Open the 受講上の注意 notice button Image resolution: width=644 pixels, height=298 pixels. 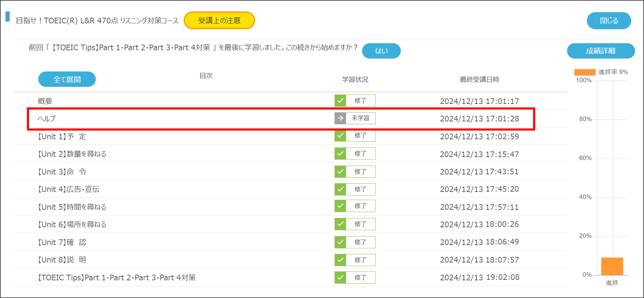tap(219, 20)
